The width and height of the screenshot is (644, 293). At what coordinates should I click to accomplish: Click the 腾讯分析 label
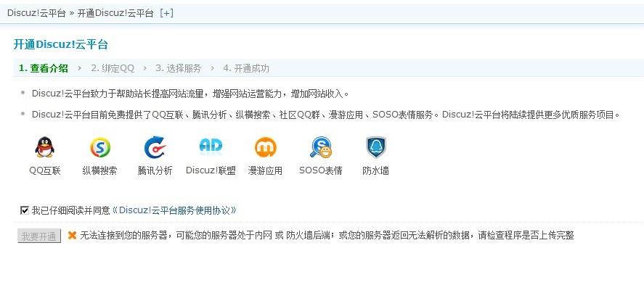[155, 170]
